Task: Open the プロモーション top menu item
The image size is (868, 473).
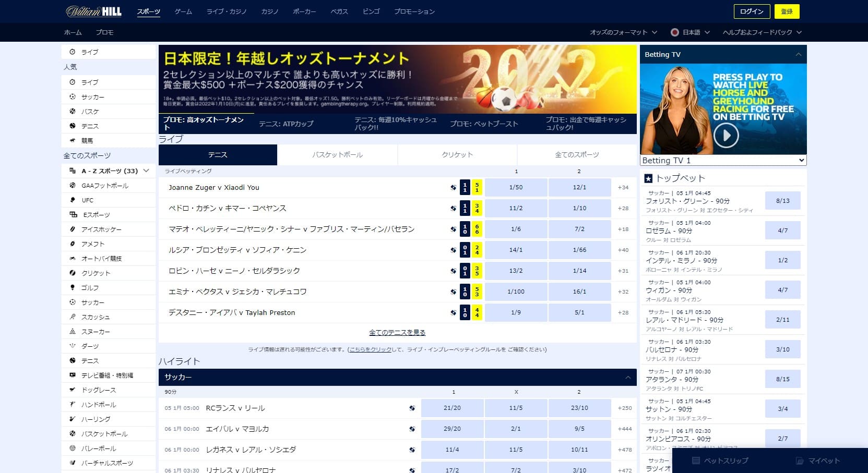Action: (x=414, y=11)
